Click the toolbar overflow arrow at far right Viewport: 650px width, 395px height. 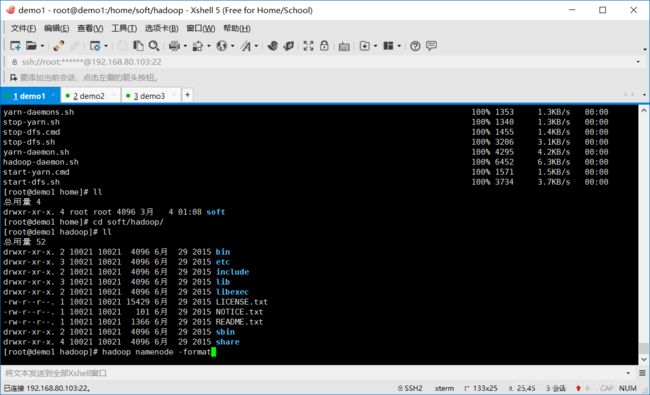(645, 49)
